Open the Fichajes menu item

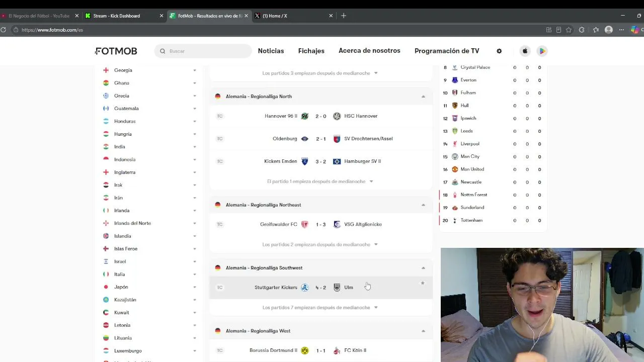(311, 51)
